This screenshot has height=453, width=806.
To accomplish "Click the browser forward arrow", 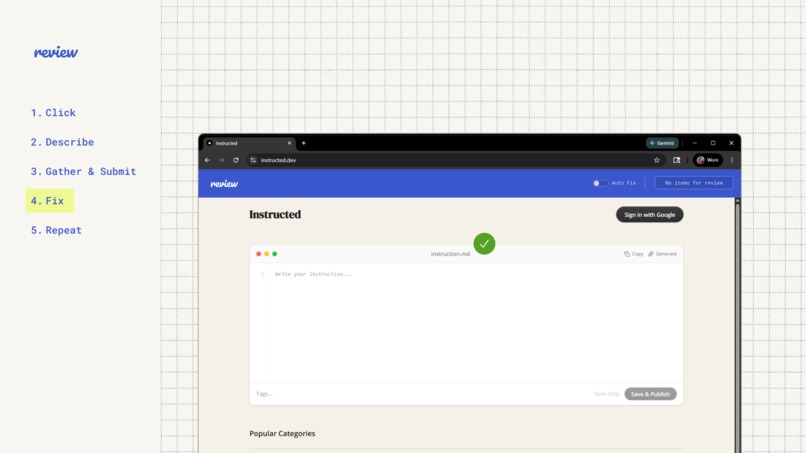I will (222, 160).
